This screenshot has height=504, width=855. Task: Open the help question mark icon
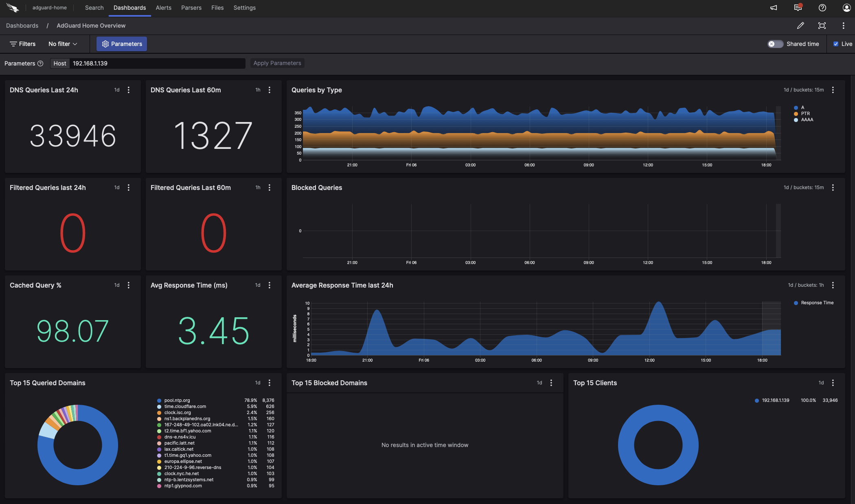822,8
